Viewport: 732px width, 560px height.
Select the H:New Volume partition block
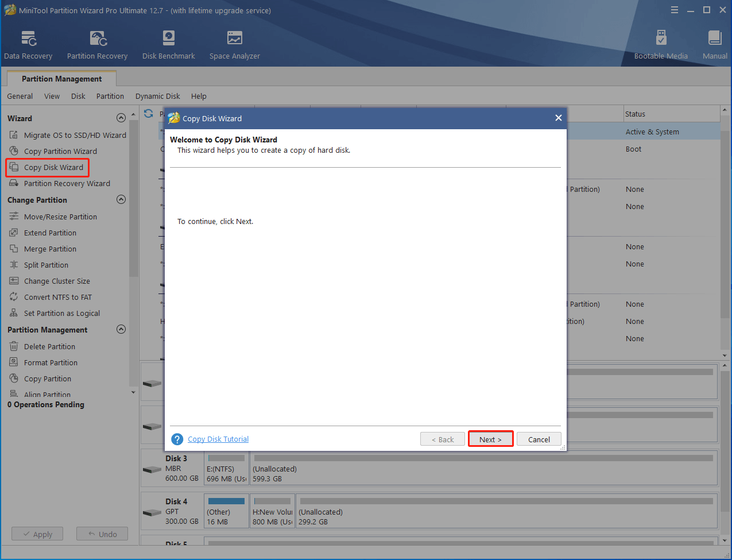click(x=272, y=512)
